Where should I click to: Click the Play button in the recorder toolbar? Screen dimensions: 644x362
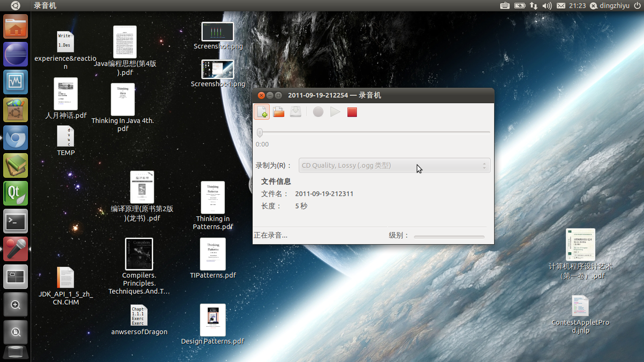click(335, 112)
